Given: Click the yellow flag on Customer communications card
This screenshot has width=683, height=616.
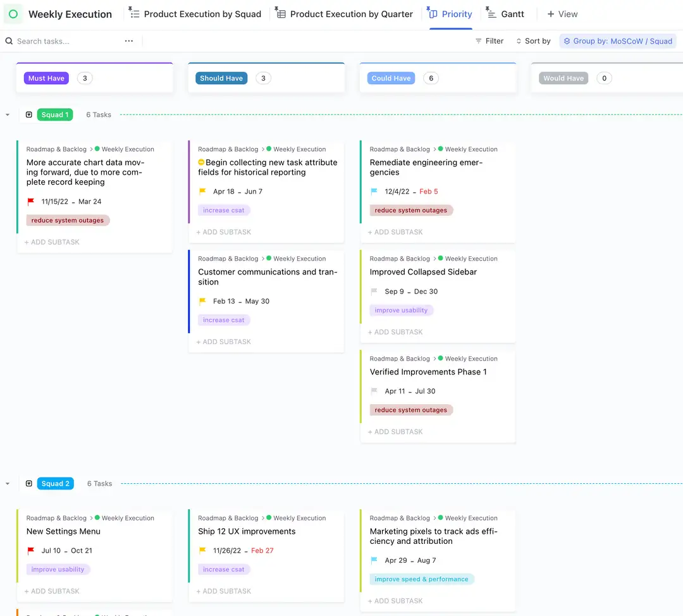Looking at the screenshot, I should point(202,301).
